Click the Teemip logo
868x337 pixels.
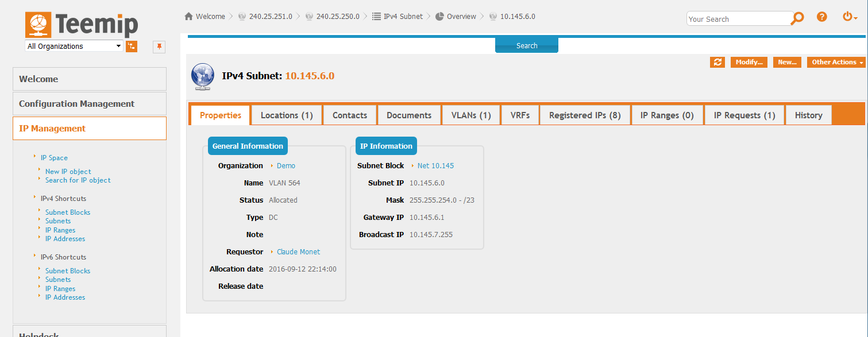pos(82,24)
